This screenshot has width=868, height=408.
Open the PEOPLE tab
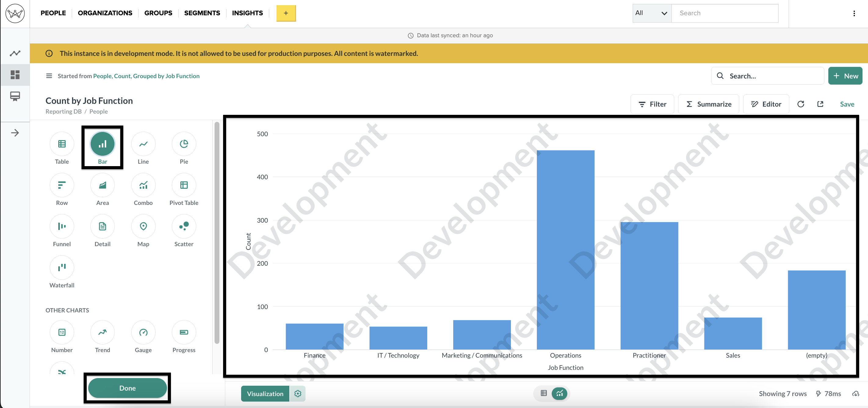[53, 13]
